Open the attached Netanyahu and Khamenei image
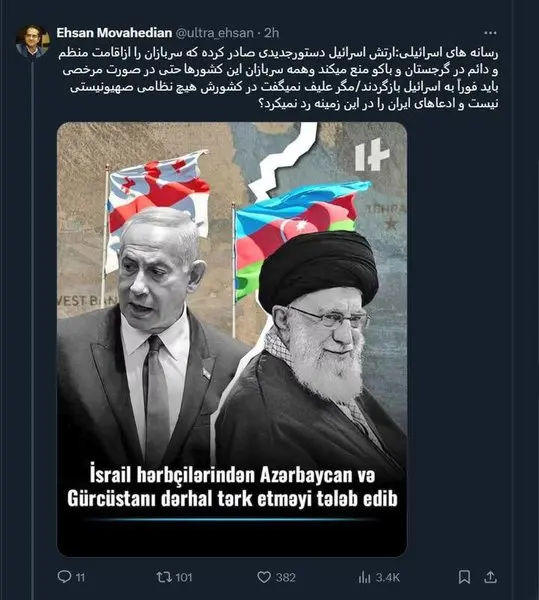 coord(232,339)
